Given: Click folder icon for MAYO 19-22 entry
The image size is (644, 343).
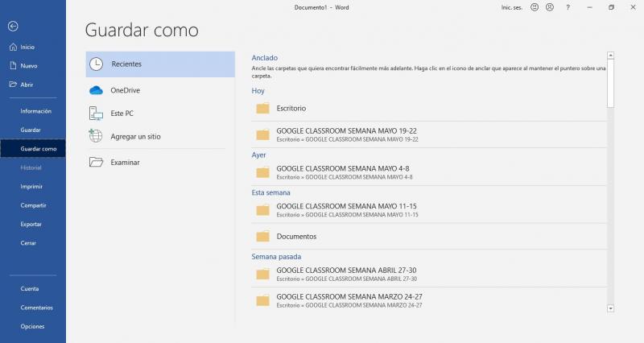Looking at the screenshot, I should tap(263, 134).
